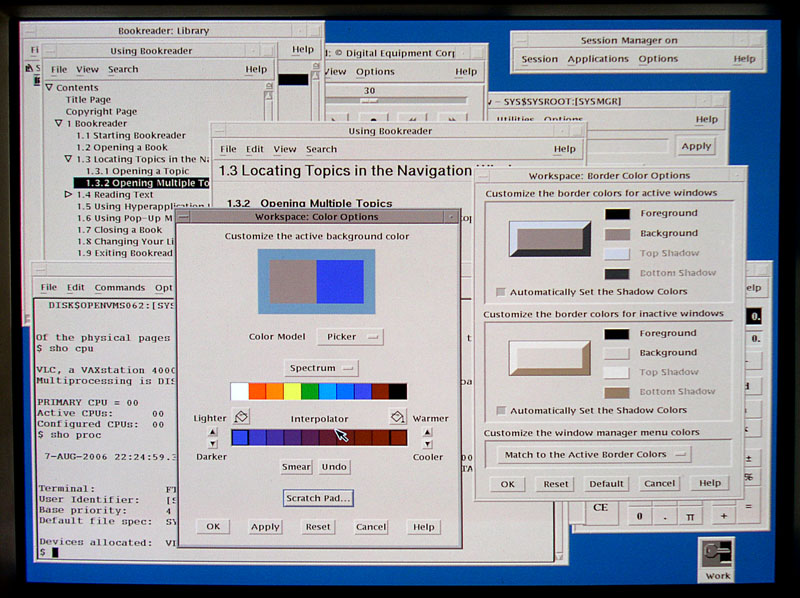Screen dimensions: 800x598
Task: Open the Work icon on the desktop
Action: [x=717, y=557]
